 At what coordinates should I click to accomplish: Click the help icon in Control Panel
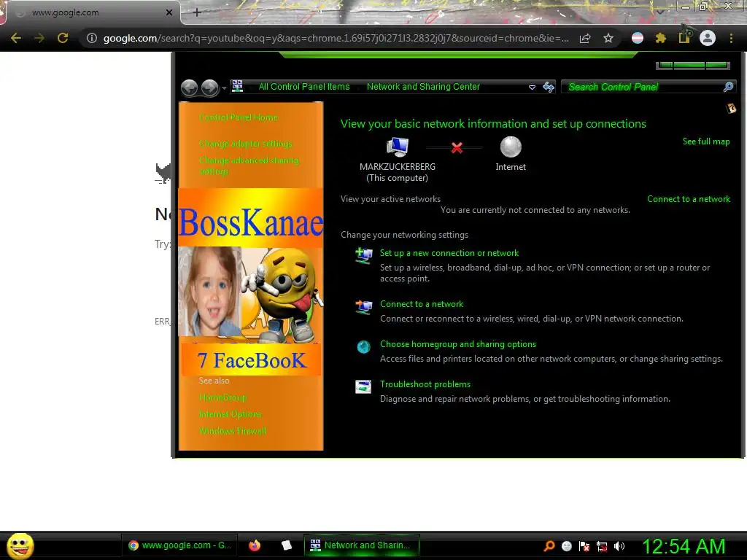tap(731, 109)
